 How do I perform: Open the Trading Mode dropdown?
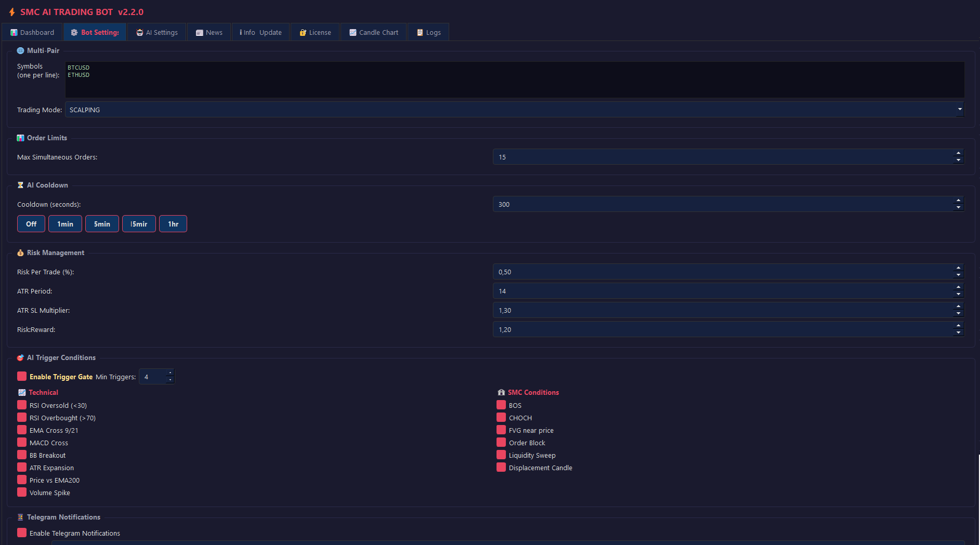(959, 110)
